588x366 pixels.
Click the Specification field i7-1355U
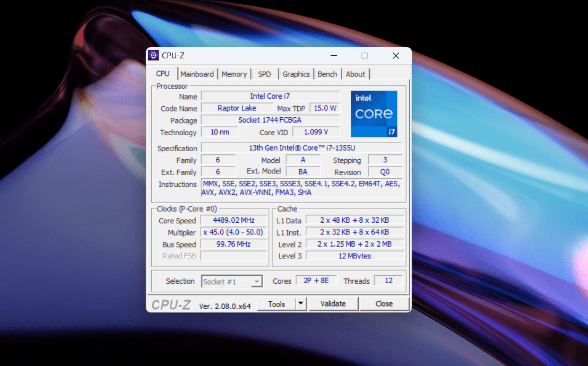(302, 148)
